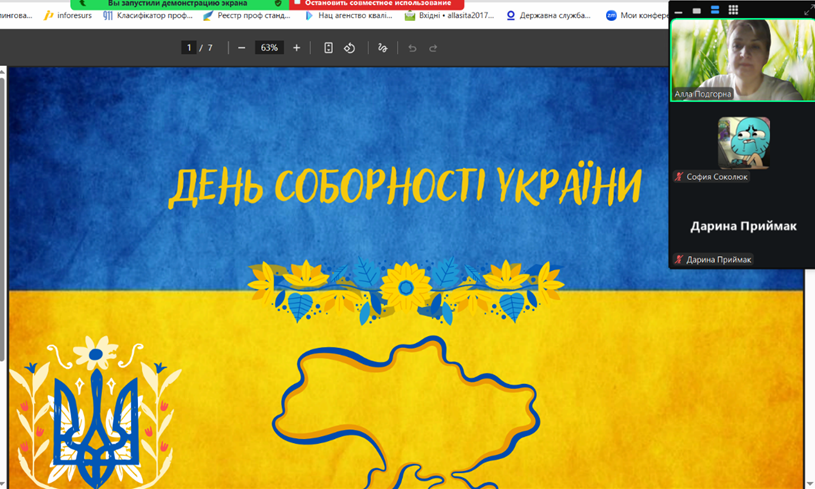Click the fit to page icon

[328, 48]
